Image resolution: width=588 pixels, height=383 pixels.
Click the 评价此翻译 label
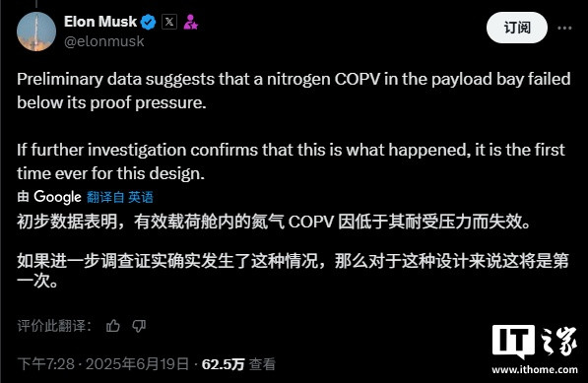[54, 326]
